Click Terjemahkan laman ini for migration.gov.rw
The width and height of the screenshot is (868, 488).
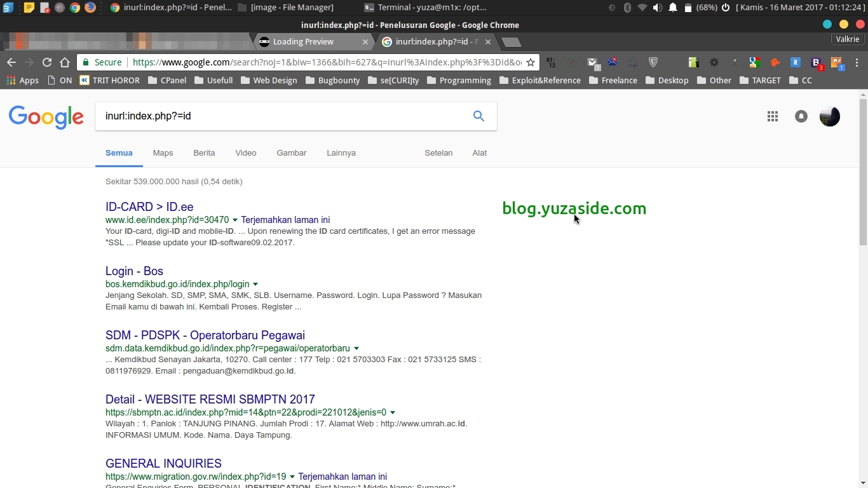click(x=342, y=477)
